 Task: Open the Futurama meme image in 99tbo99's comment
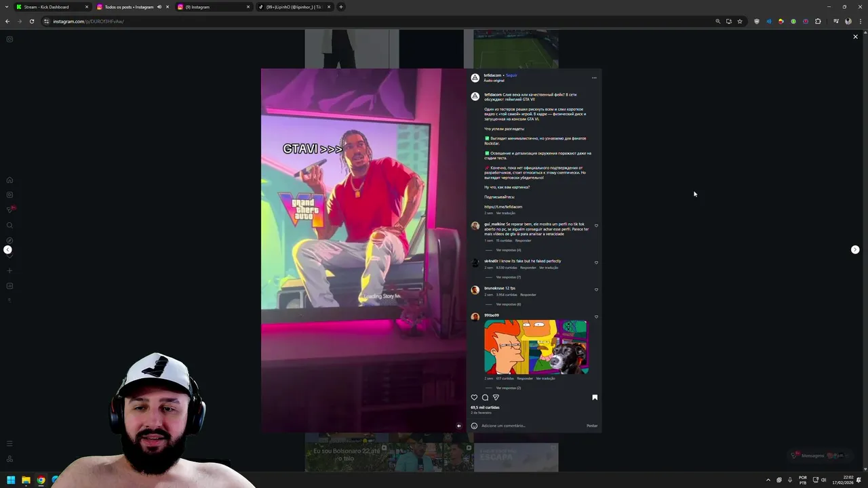click(536, 347)
